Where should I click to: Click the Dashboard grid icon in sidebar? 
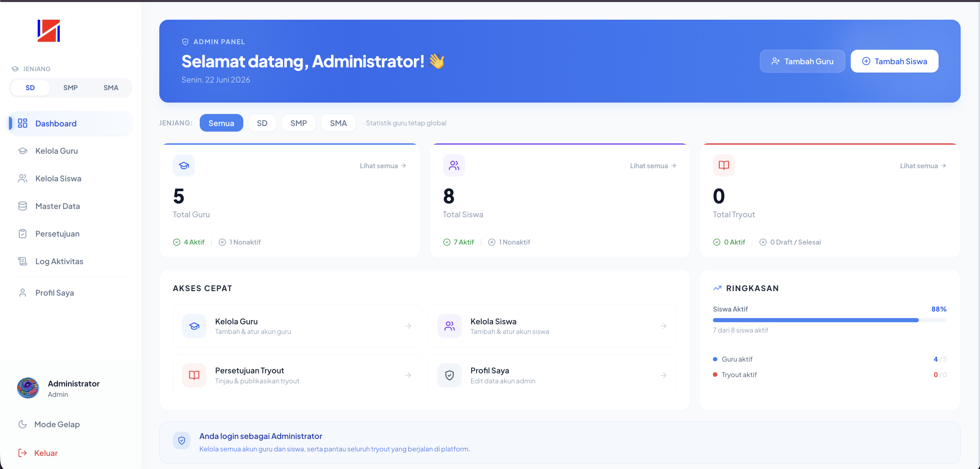click(x=22, y=123)
